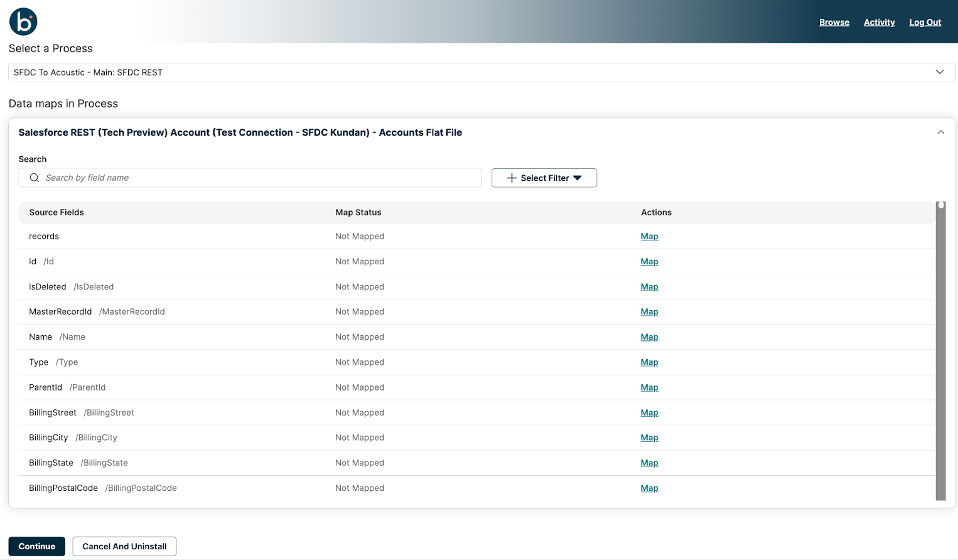Map the IsDeleted field
Screen dimensions: 958x560
pyautogui.click(x=649, y=286)
